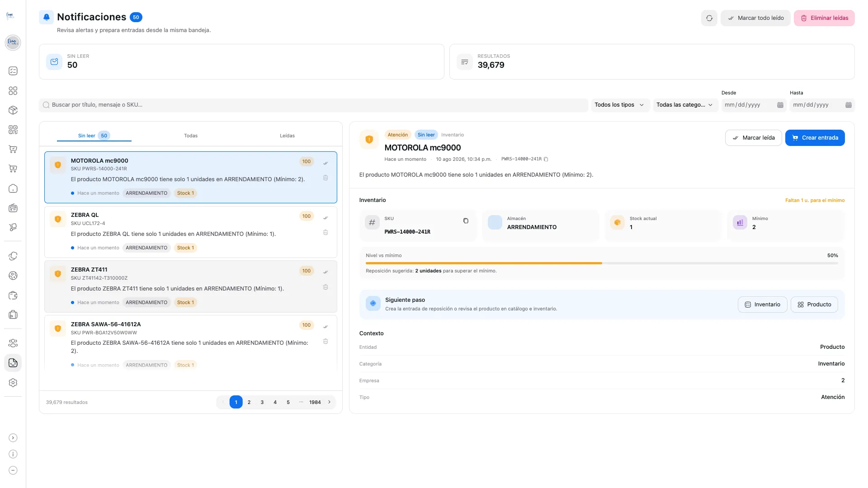Open the four-squares grid sidebar icon

pos(13,91)
